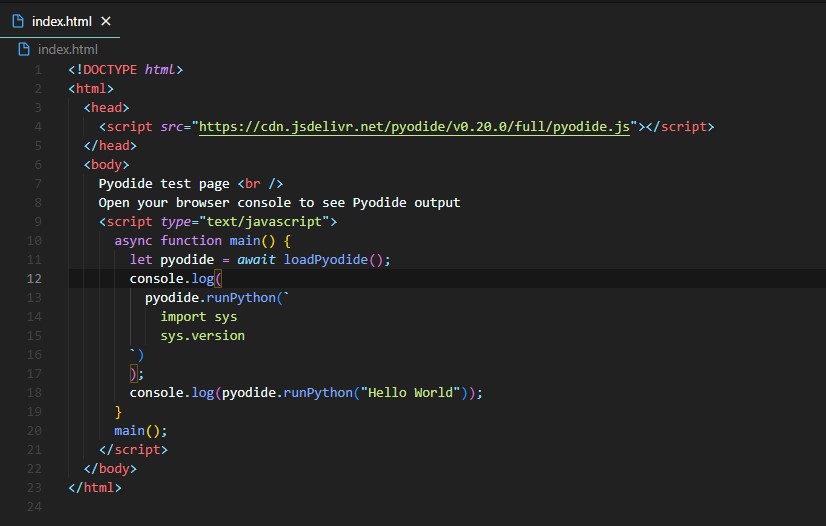The height and width of the screenshot is (526, 826).
Task: Click console.log on line 12
Action: pyautogui.click(x=172, y=279)
